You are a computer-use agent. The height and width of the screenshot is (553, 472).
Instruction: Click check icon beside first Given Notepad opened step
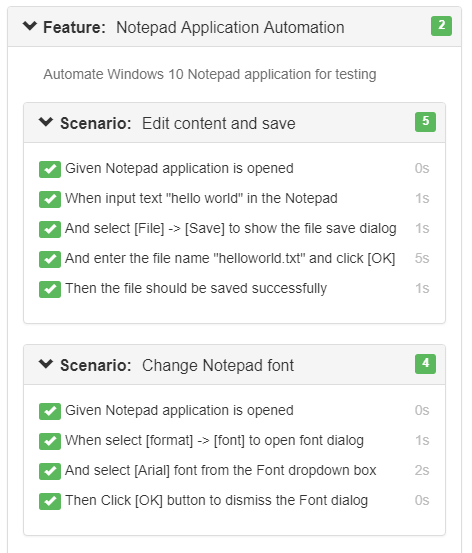(x=50, y=169)
